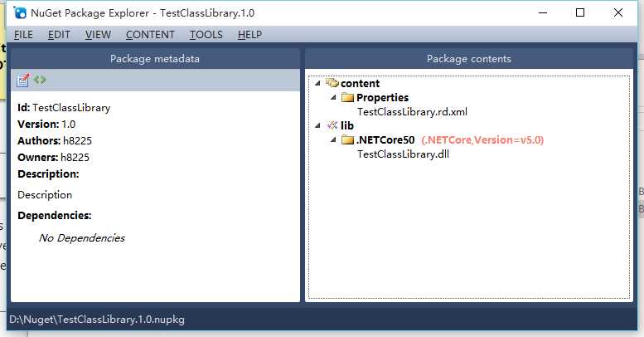Click the edit metadata icon
The image size is (644, 337).
point(22,80)
